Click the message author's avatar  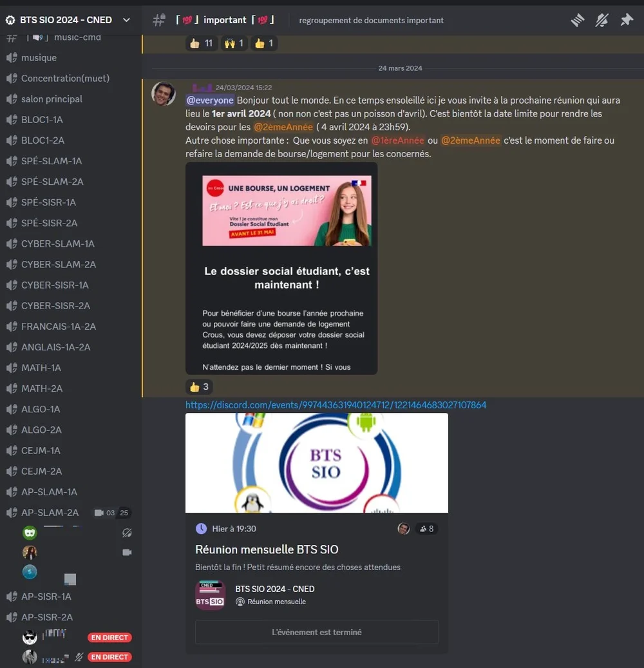click(164, 93)
